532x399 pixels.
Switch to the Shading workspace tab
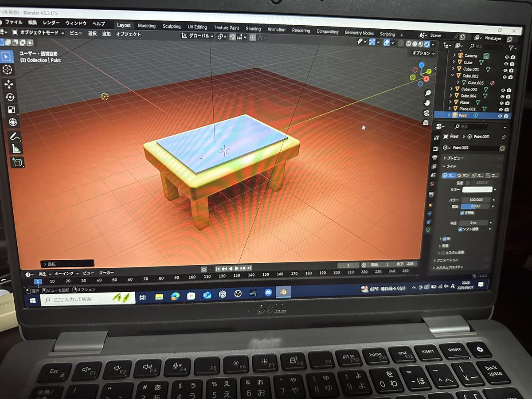click(253, 29)
